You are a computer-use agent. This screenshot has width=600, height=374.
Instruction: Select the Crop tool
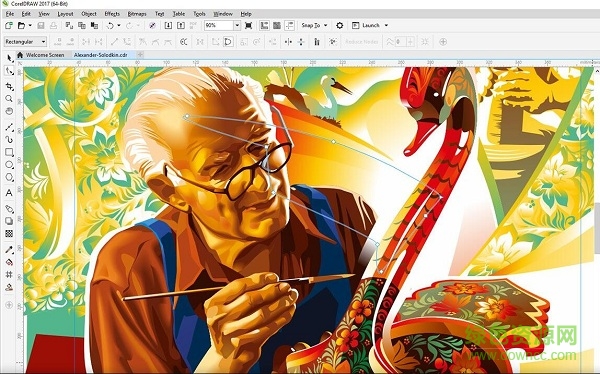click(x=9, y=87)
